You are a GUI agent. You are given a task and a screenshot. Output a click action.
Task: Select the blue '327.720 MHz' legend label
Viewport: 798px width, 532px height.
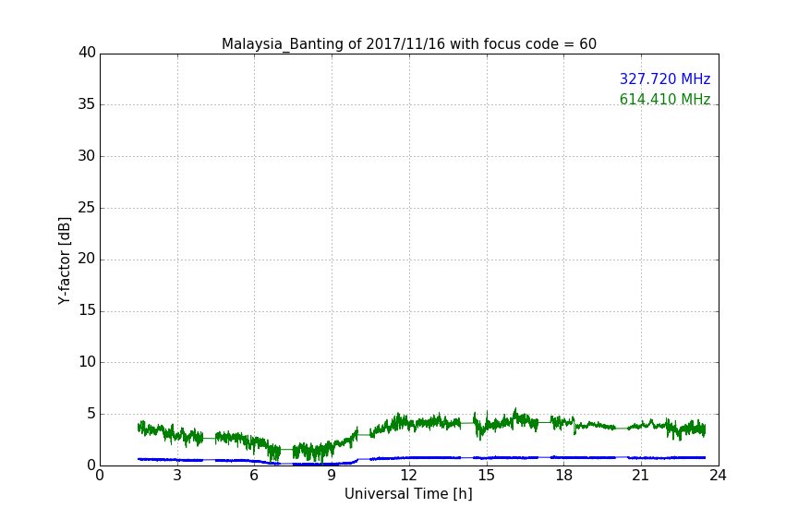(x=665, y=79)
